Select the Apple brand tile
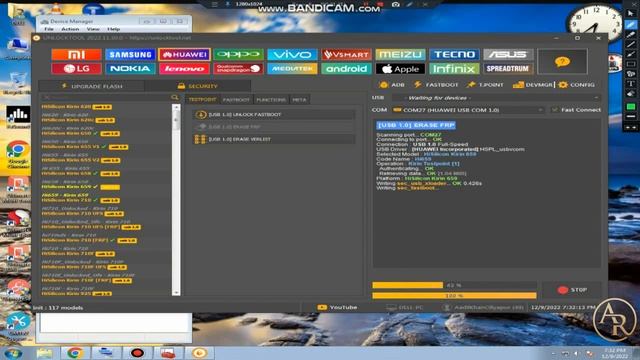640x360 pixels. pyautogui.click(x=400, y=69)
